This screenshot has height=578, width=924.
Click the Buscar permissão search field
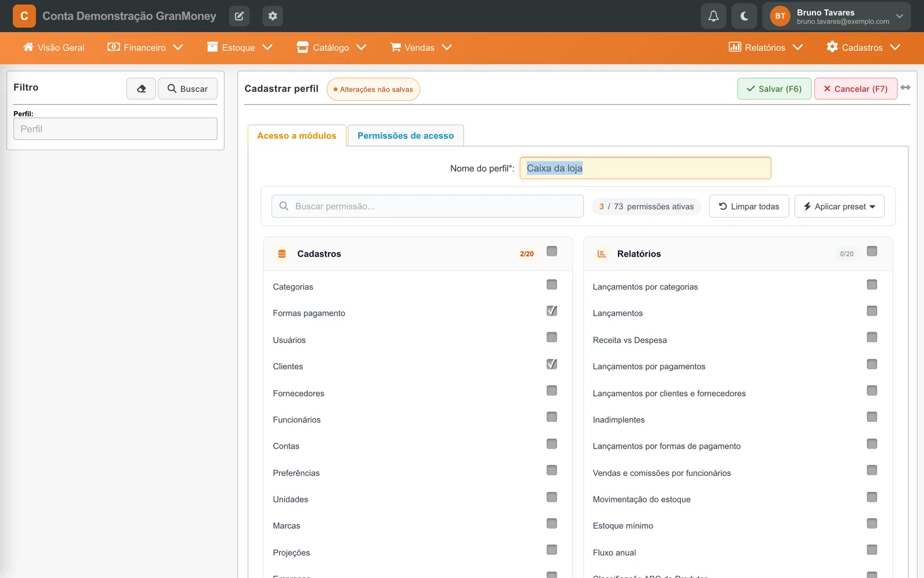click(x=427, y=206)
